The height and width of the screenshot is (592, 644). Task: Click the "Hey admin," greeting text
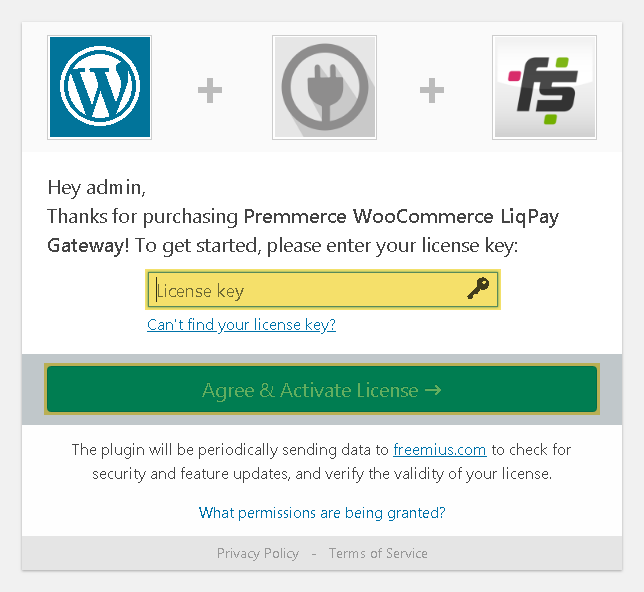pos(97,188)
